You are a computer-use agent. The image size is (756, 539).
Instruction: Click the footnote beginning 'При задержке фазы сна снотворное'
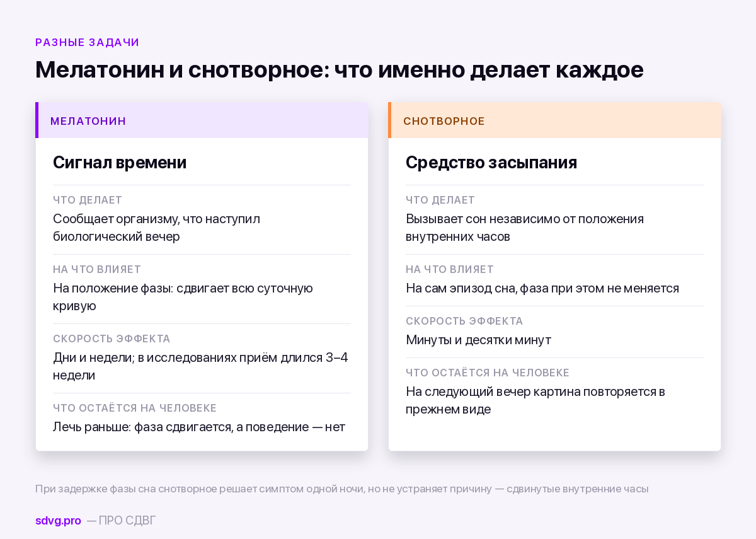[342, 489]
